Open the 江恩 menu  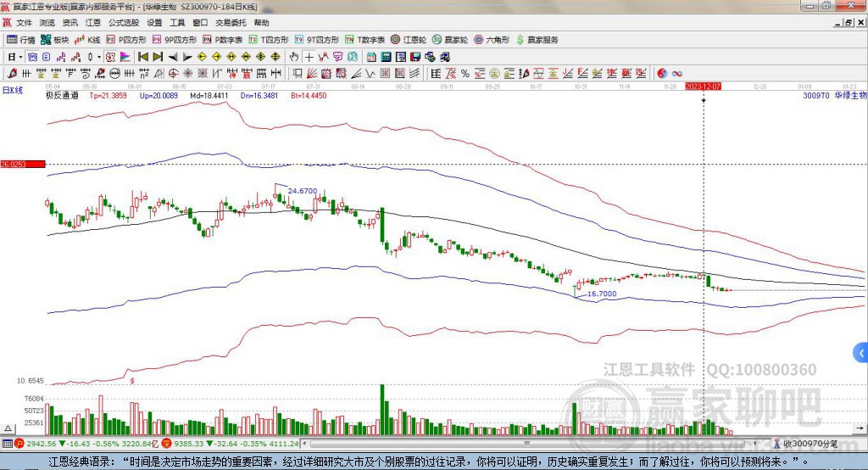[92, 23]
